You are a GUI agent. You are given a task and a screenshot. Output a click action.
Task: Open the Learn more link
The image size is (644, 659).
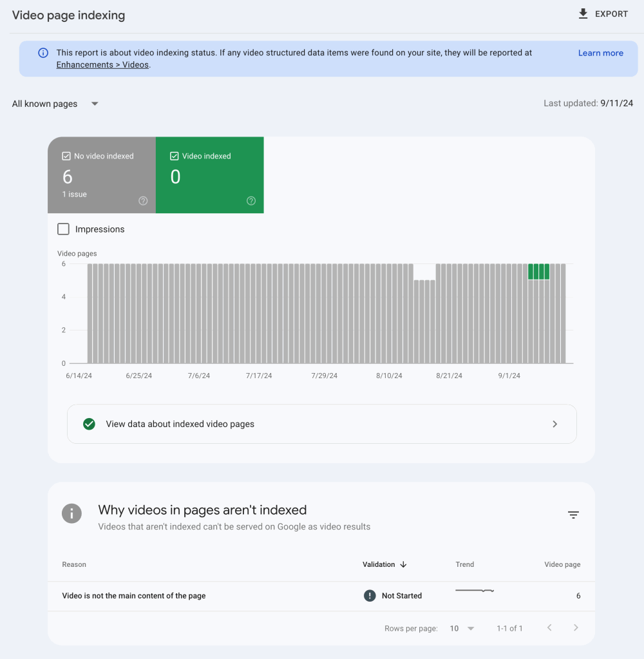[x=601, y=53]
